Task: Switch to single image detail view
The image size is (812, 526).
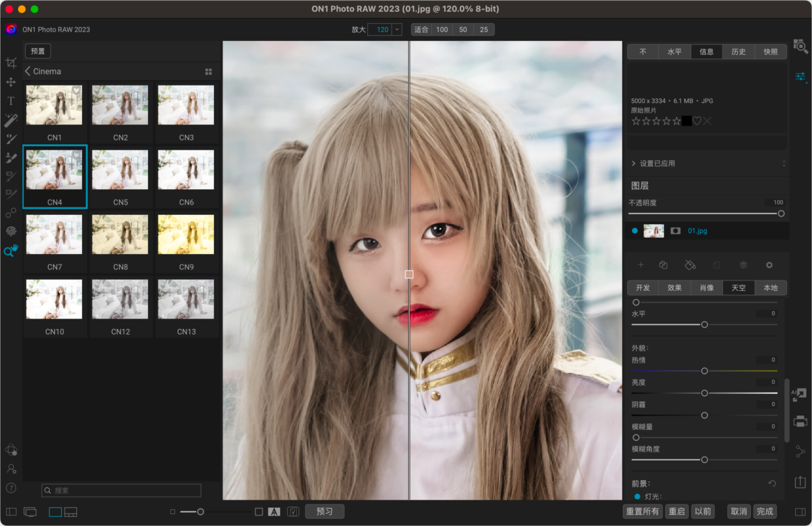Action: tap(56, 512)
